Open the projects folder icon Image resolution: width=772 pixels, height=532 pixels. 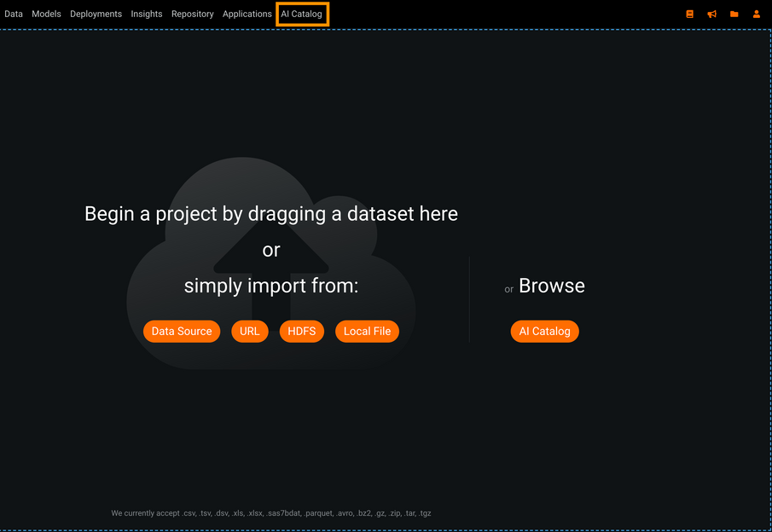[x=734, y=14]
